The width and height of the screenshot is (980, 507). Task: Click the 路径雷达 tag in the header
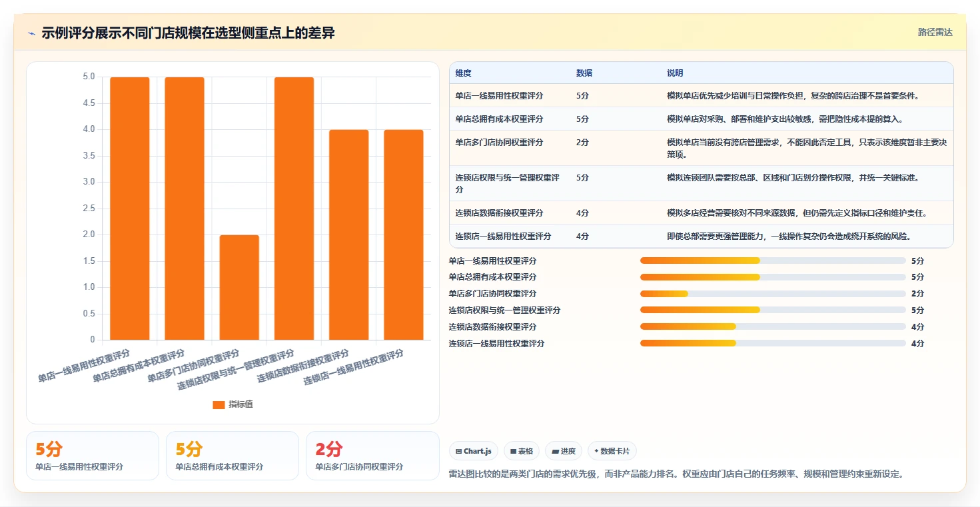pos(935,32)
